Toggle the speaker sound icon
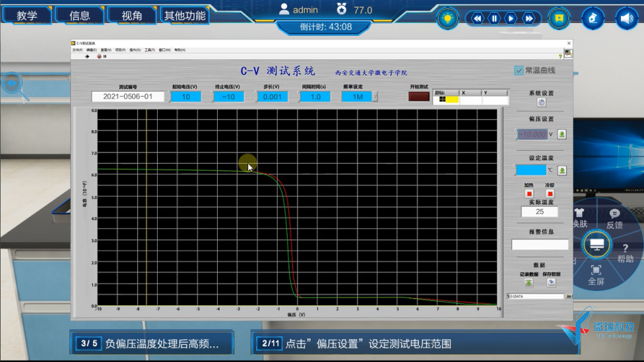Viewport: 644px width, 362px height. pos(626,18)
